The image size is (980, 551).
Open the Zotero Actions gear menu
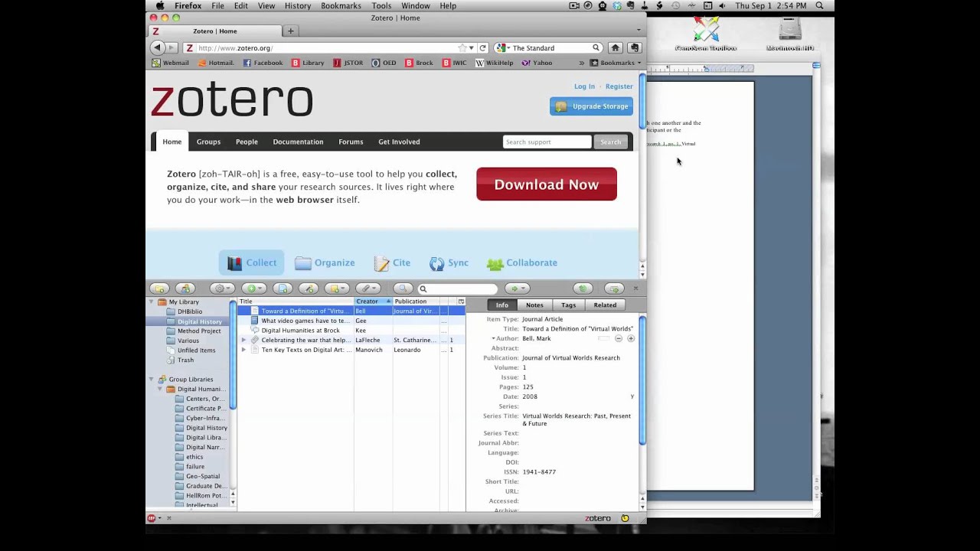[x=222, y=289]
